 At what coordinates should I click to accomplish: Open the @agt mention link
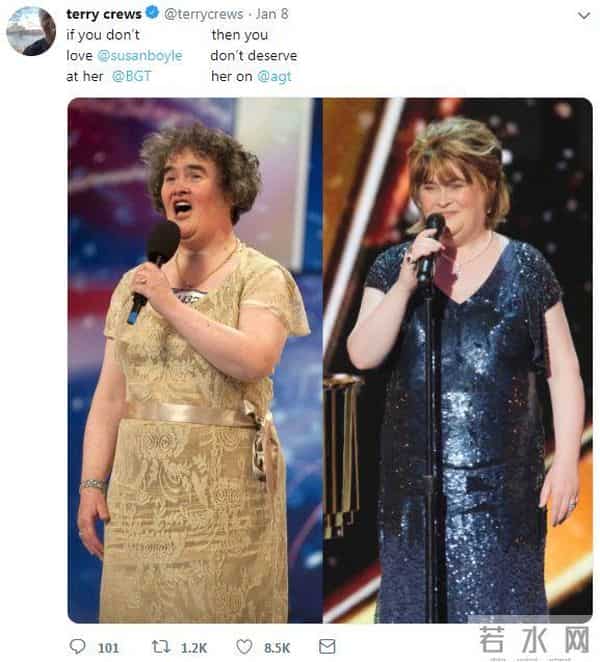(274, 76)
